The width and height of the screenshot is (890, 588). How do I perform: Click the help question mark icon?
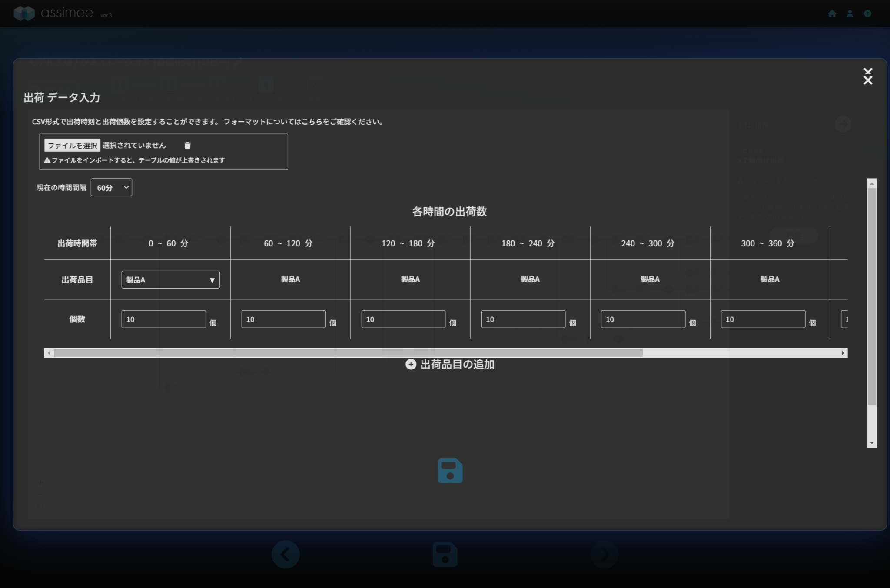click(867, 13)
